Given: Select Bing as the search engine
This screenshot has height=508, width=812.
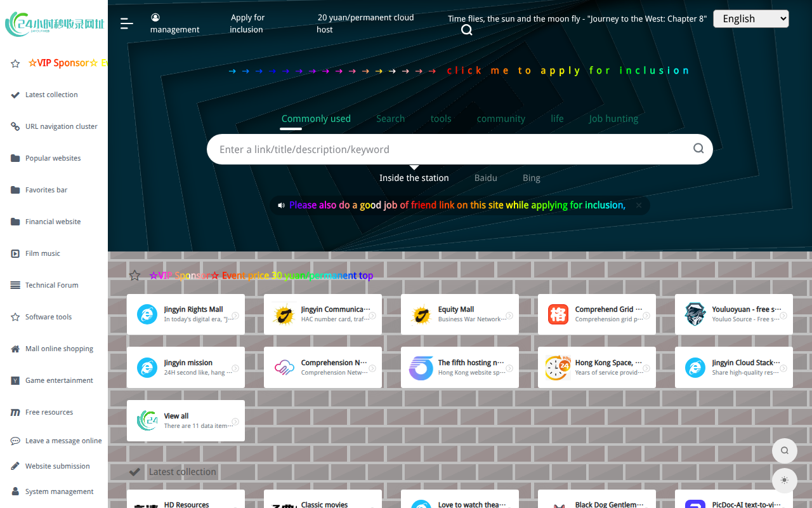Looking at the screenshot, I should [531, 178].
